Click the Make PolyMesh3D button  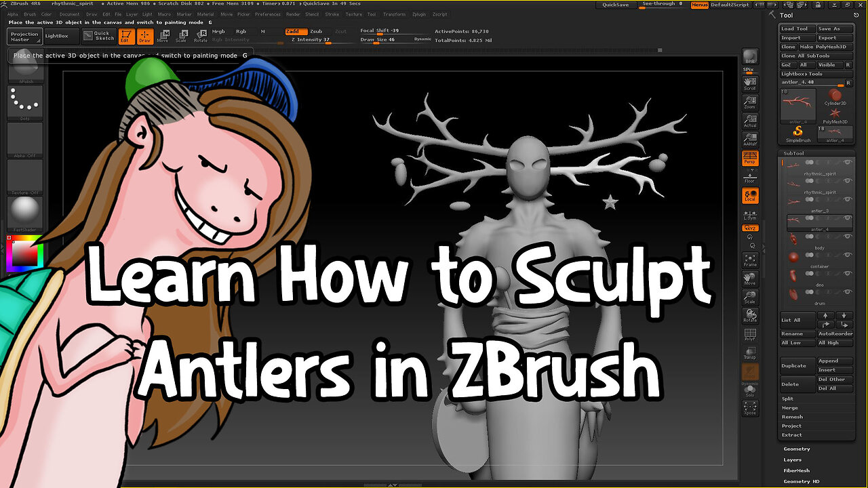pos(825,47)
